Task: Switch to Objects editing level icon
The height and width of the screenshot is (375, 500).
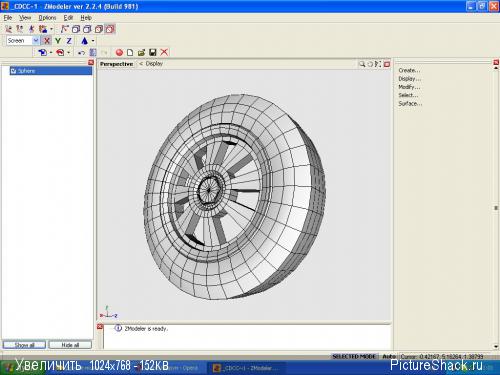Action: [x=43, y=29]
